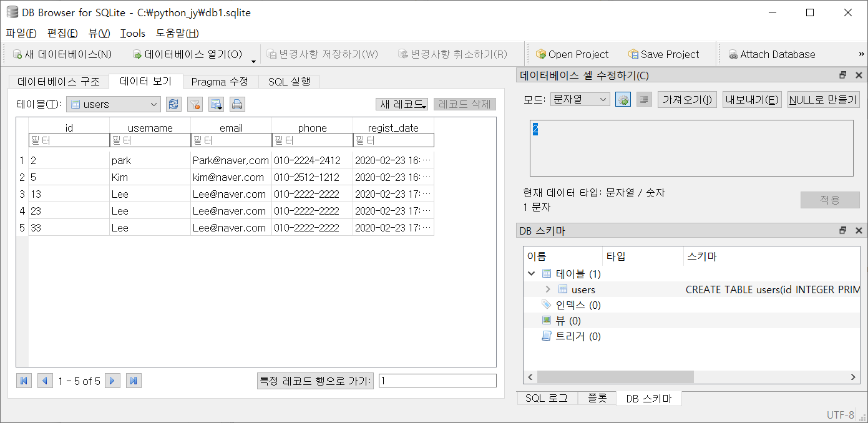Click the 가져오기 import button
The image size is (868, 423).
tap(688, 99)
